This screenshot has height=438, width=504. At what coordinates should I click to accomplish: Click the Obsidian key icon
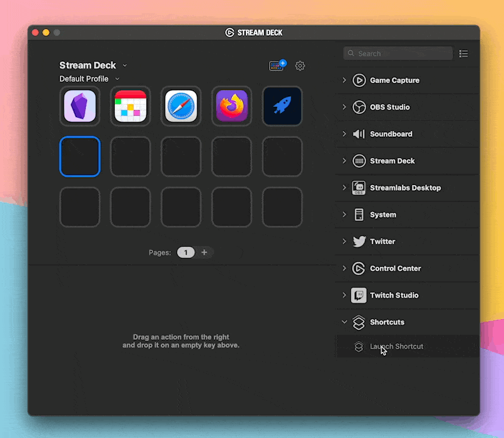80,106
